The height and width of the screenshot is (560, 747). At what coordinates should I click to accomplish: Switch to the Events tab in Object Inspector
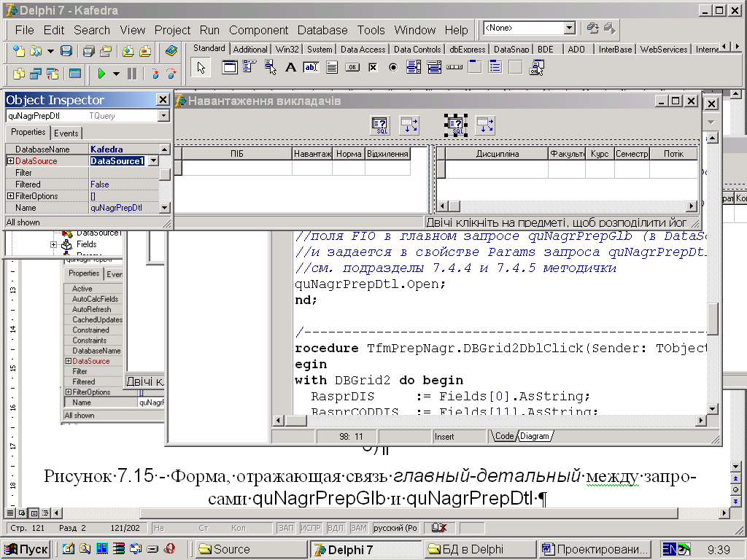(x=66, y=133)
